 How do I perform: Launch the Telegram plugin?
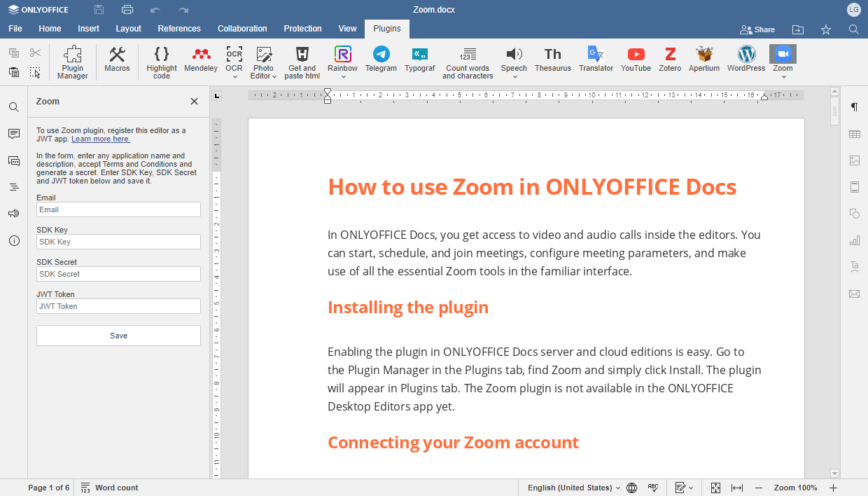pos(381,59)
